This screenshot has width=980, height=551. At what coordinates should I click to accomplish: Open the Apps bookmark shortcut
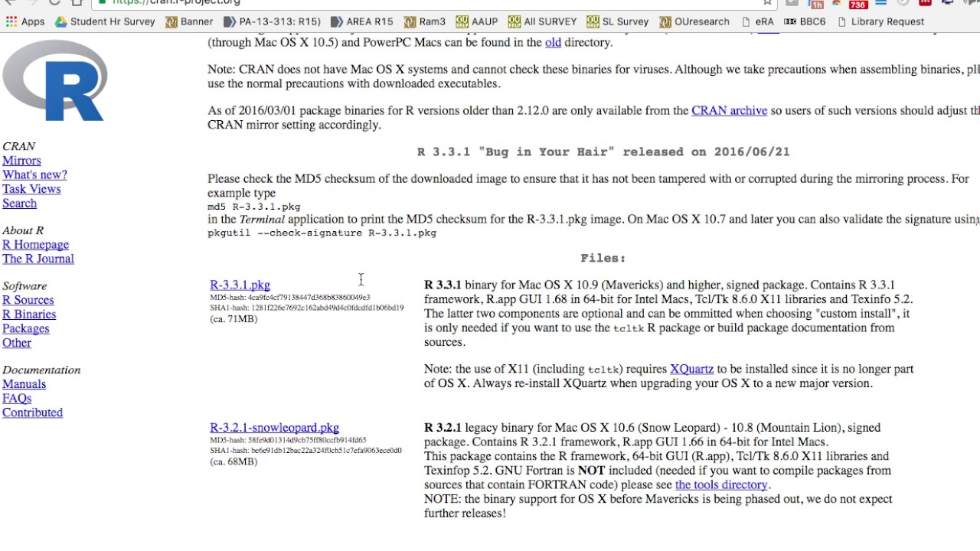[25, 21]
